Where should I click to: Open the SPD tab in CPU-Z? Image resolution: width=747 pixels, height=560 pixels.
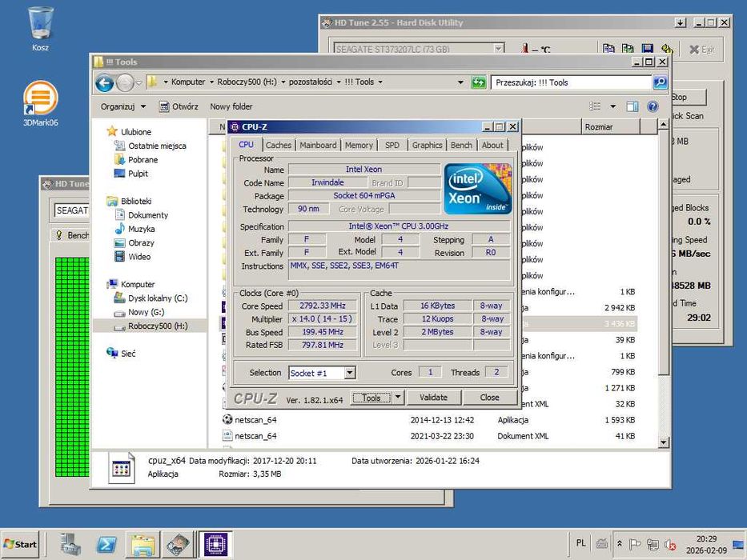(x=392, y=146)
